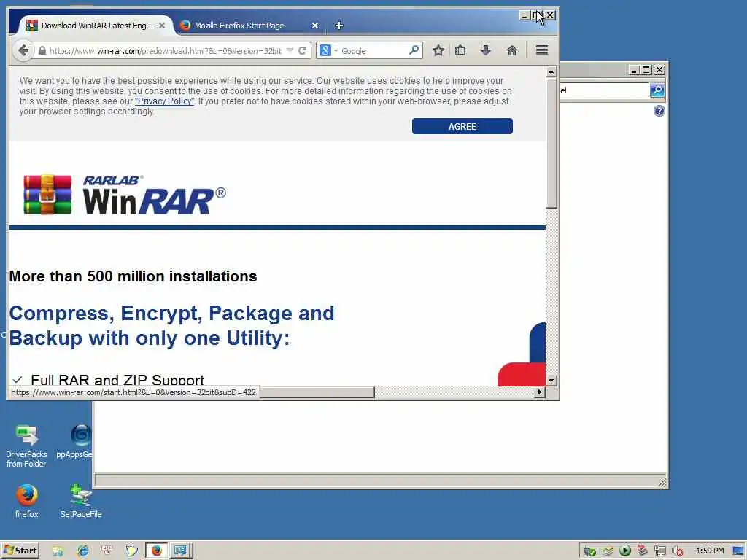This screenshot has height=560, width=747.
Task: Click the show desktop icon beside the clock
Action: [x=739, y=551]
